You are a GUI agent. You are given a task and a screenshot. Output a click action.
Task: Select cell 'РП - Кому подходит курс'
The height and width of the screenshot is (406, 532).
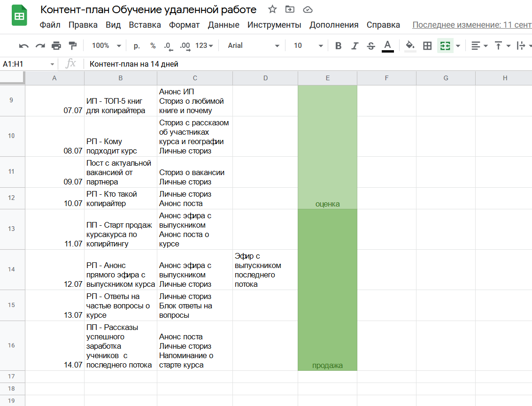121,137
